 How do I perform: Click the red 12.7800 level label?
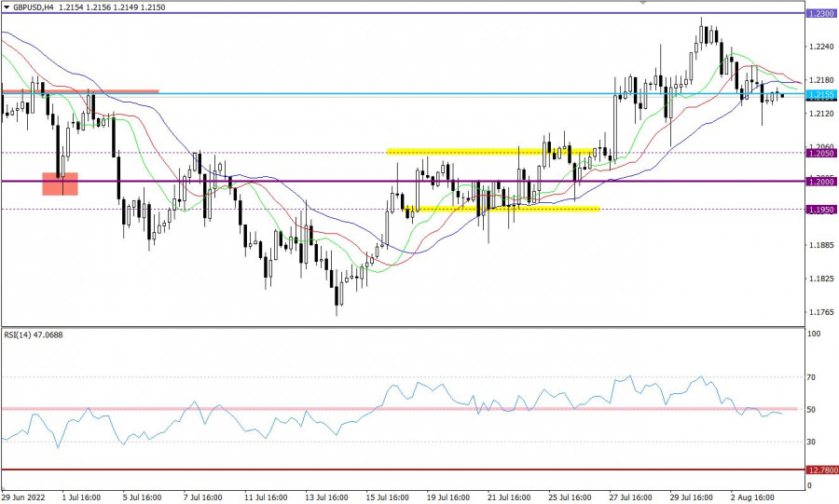point(821,470)
